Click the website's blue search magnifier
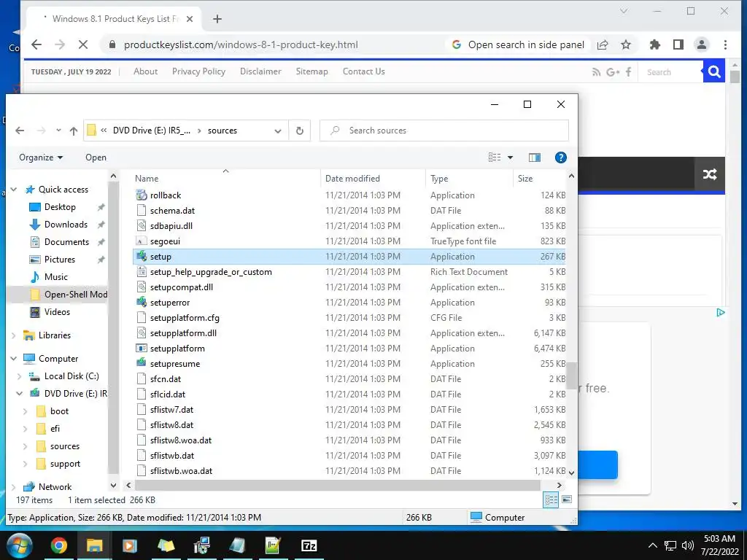747x560 pixels. (713, 71)
